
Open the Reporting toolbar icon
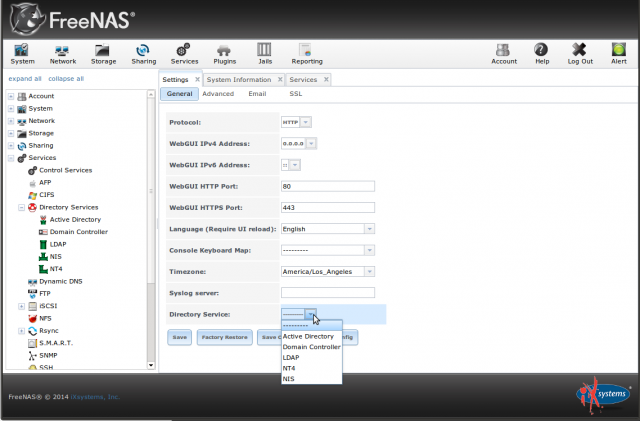pyautogui.click(x=307, y=54)
